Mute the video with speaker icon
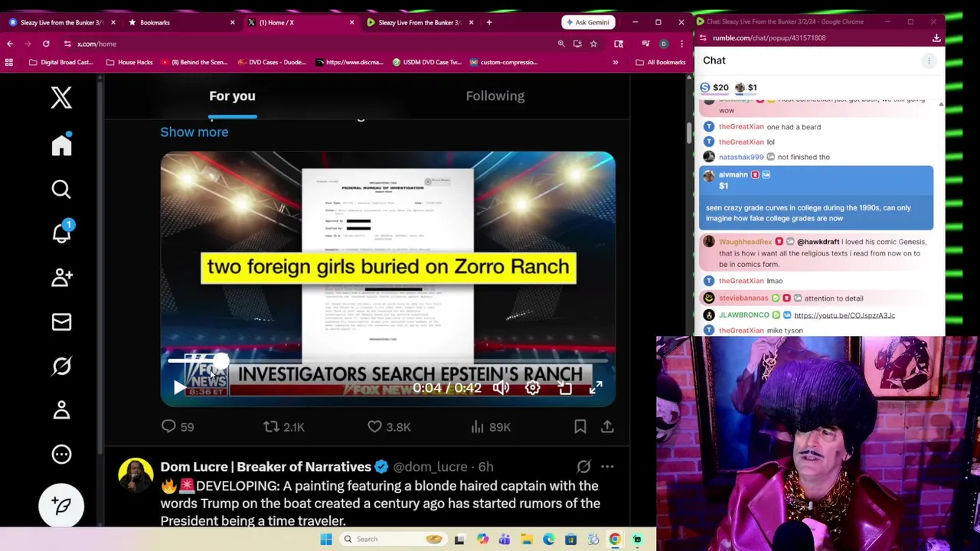This screenshot has height=551, width=980. (501, 388)
